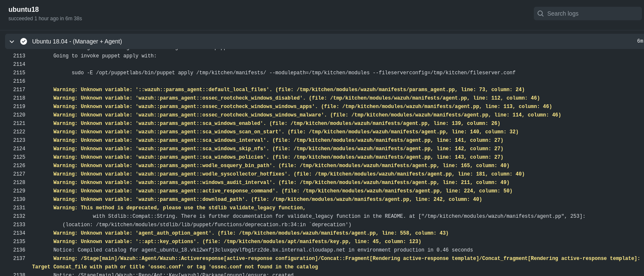Click warning about sca_windows_interval

(x=278, y=141)
